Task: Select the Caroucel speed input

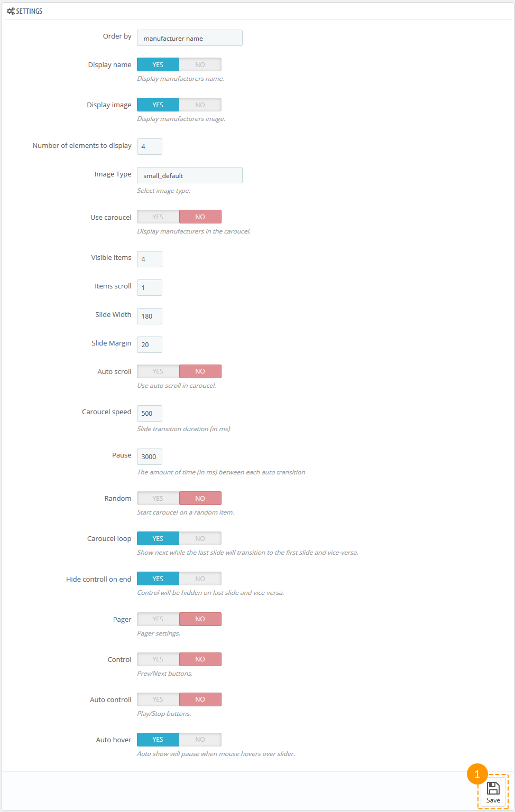Action: click(150, 413)
